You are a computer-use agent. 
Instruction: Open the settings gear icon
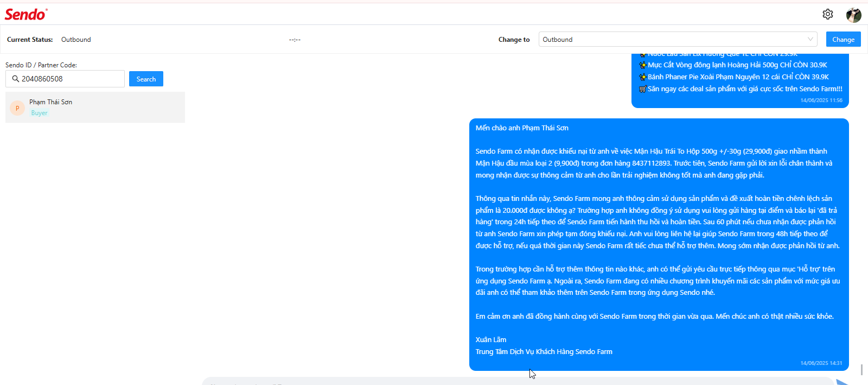(827, 14)
